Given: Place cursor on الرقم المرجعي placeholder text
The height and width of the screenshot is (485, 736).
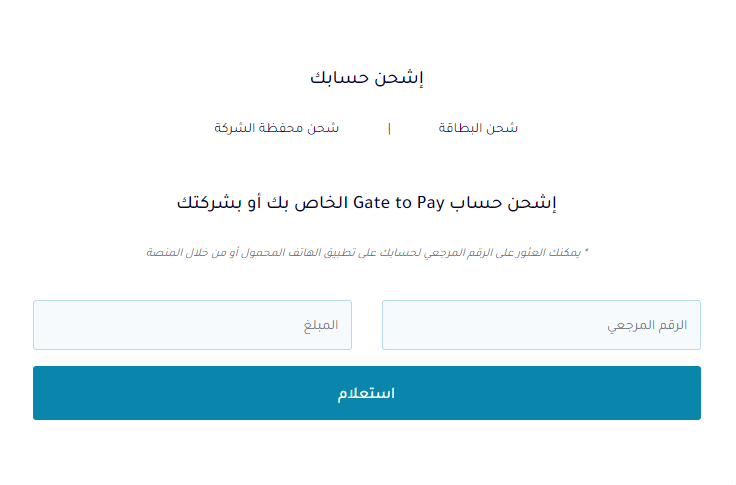Looking at the screenshot, I should [x=647, y=325].
